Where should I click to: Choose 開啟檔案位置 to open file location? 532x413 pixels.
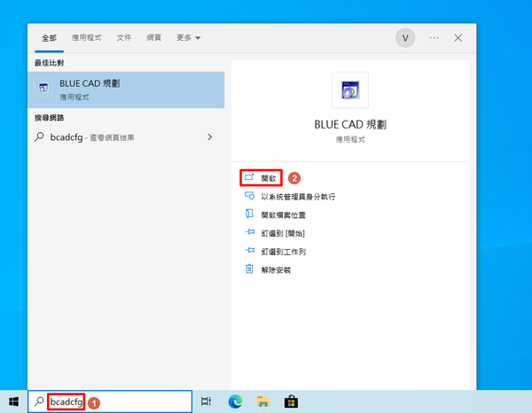click(x=275, y=215)
